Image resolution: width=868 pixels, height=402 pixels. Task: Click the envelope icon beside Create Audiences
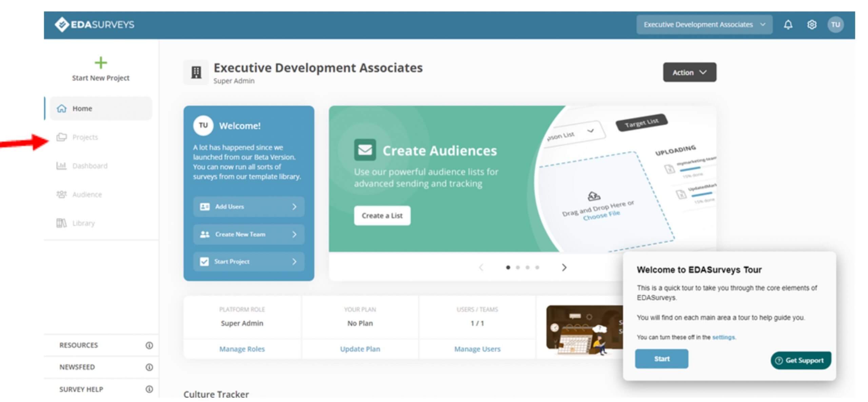[365, 150]
